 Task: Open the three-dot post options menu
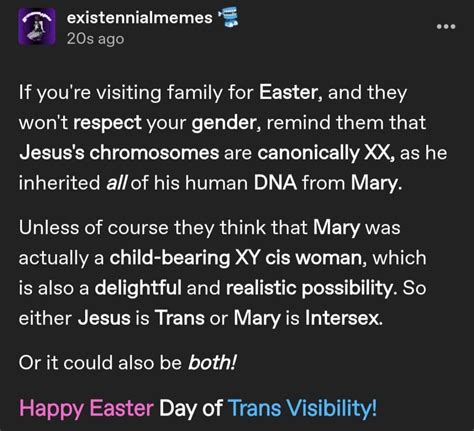pos(446,27)
